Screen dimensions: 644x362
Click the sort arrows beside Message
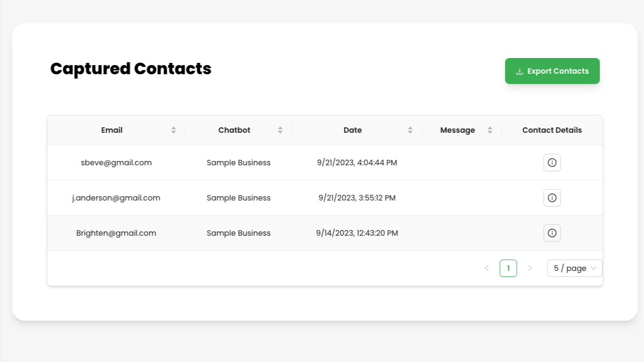pyautogui.click(x=489, y=130)
